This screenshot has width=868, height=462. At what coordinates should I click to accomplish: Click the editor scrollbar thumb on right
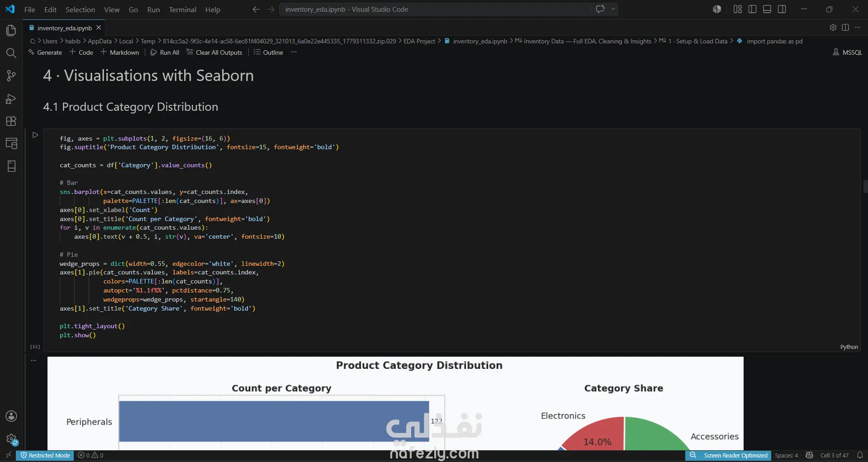click(x=865, y=186)
